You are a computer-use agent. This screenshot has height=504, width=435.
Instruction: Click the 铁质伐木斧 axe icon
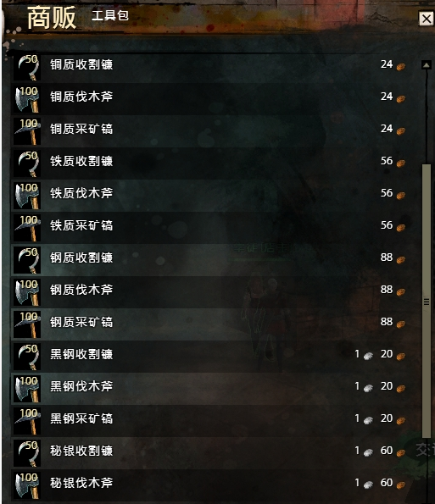27,196
